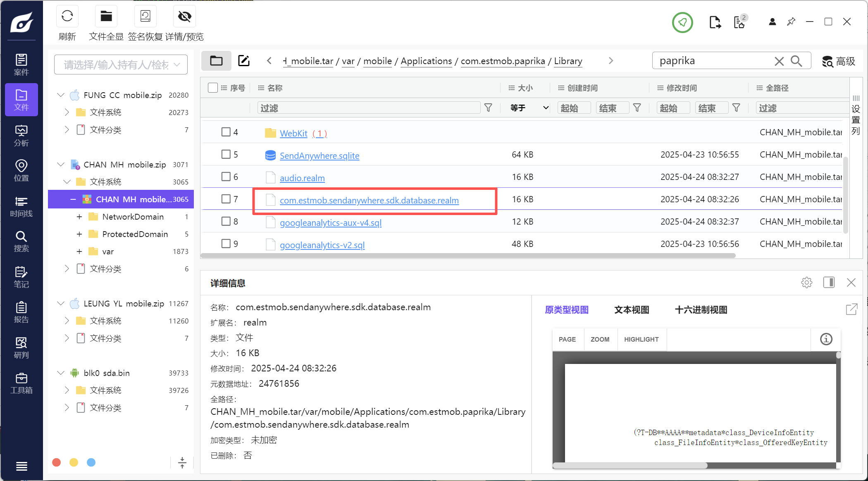Image resolution: width=868 pixels, height=481 pixels.
Task: Click the edit path pencil icon
Action: tap(244, 61)
